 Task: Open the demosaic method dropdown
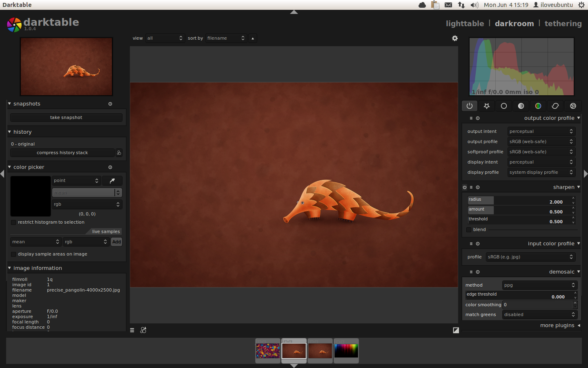[539, 285]
